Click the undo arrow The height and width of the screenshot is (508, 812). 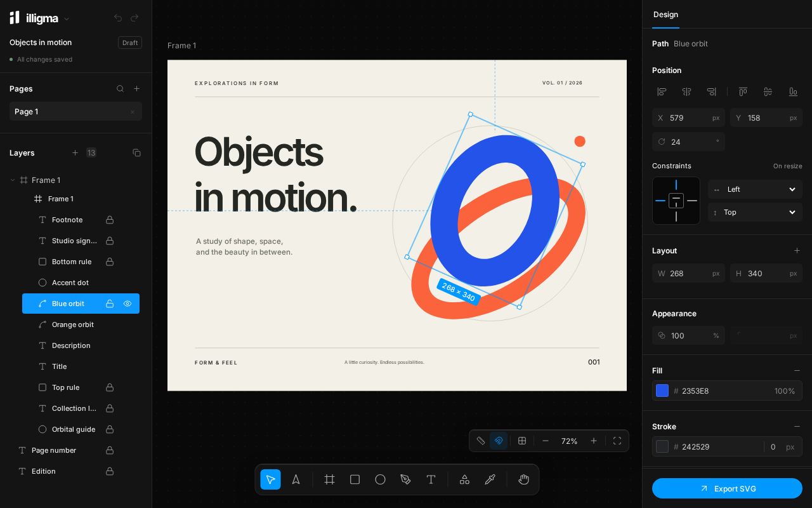[118, 18]
